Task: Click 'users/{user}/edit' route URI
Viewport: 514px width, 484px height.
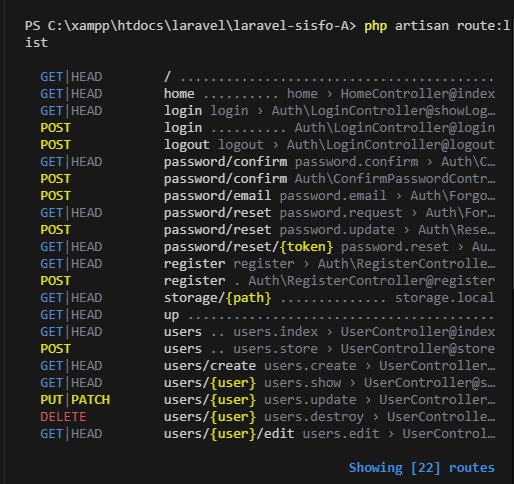Action: 229,434
